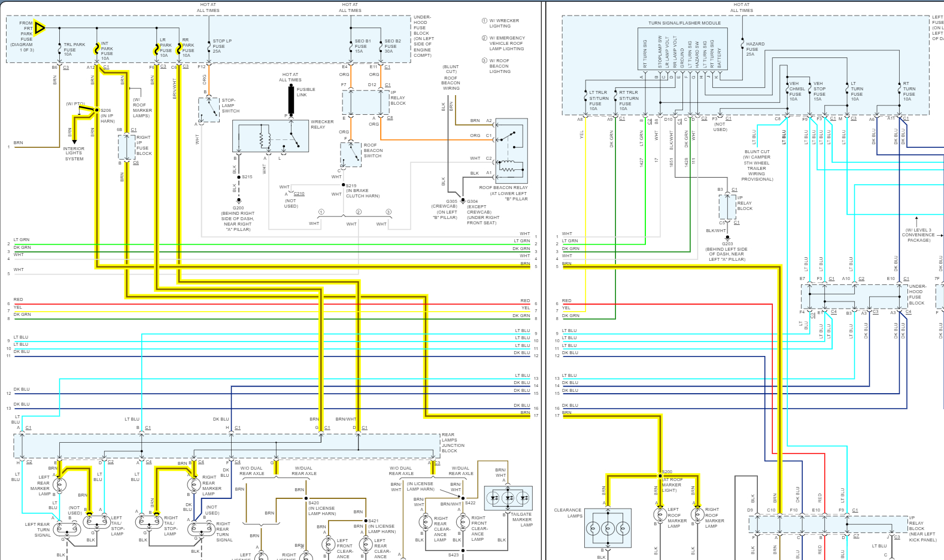Click the Left Rear Marker Lamp bulb

(x=59, y=485)
